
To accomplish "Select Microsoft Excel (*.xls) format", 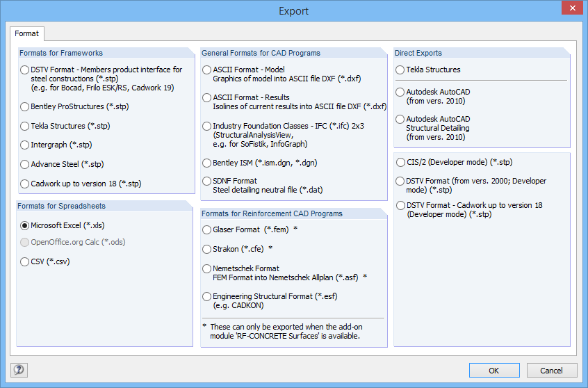I will (x=26, y=225).
